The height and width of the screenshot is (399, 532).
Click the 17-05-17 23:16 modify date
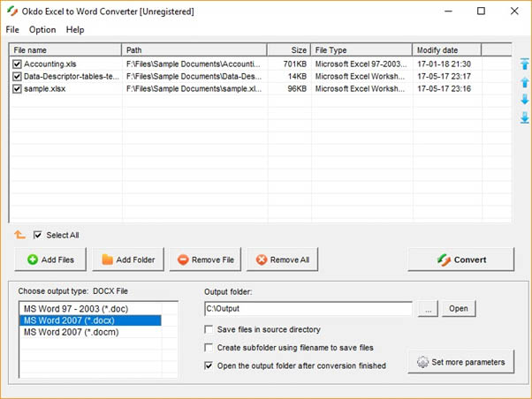tap(444, 89)
